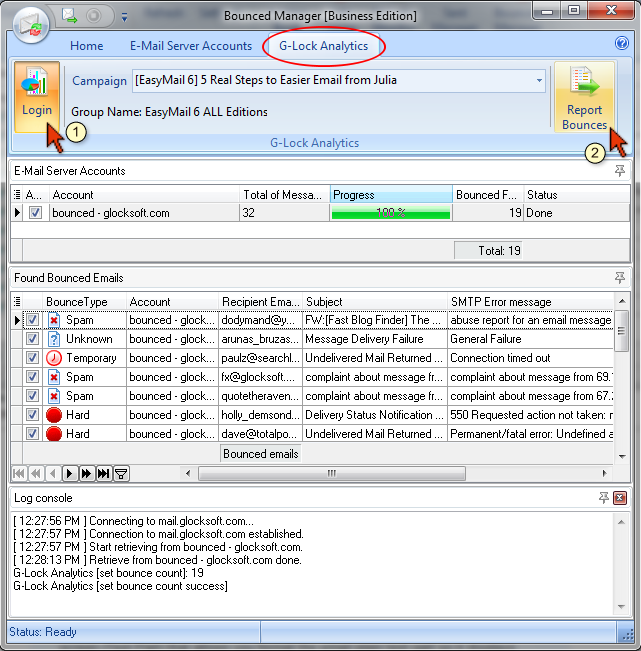Open the quick access toolbar customize arrow
This screenshot has width=641, height=651.
[x=124, y=17]
